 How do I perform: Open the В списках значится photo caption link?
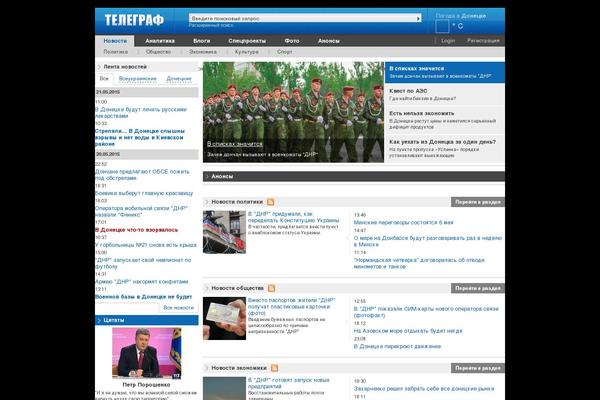pyautogui.click(x=235, y=144)
